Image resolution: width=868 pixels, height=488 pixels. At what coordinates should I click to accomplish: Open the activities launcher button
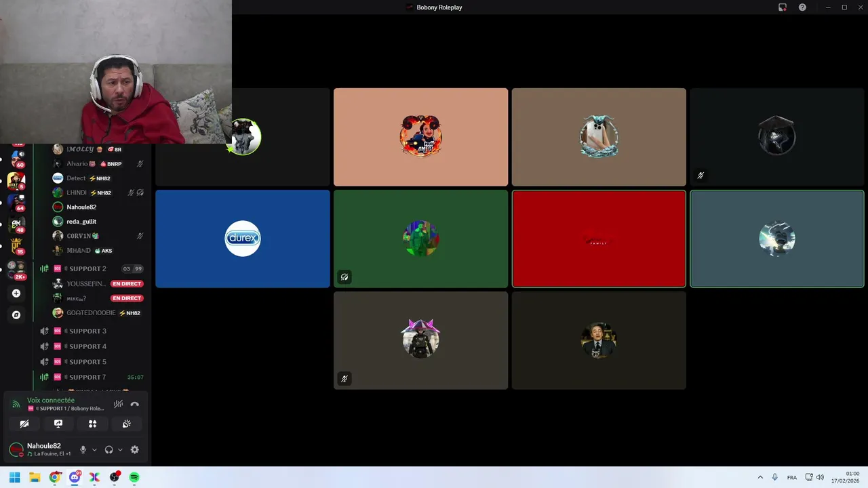pos(92,424)
